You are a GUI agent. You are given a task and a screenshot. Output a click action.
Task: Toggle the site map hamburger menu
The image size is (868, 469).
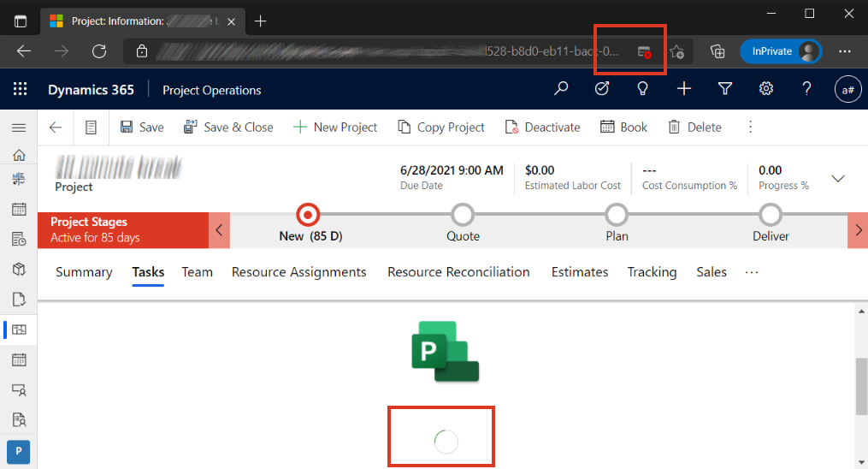pyautogui.click(x=19, y=128)
